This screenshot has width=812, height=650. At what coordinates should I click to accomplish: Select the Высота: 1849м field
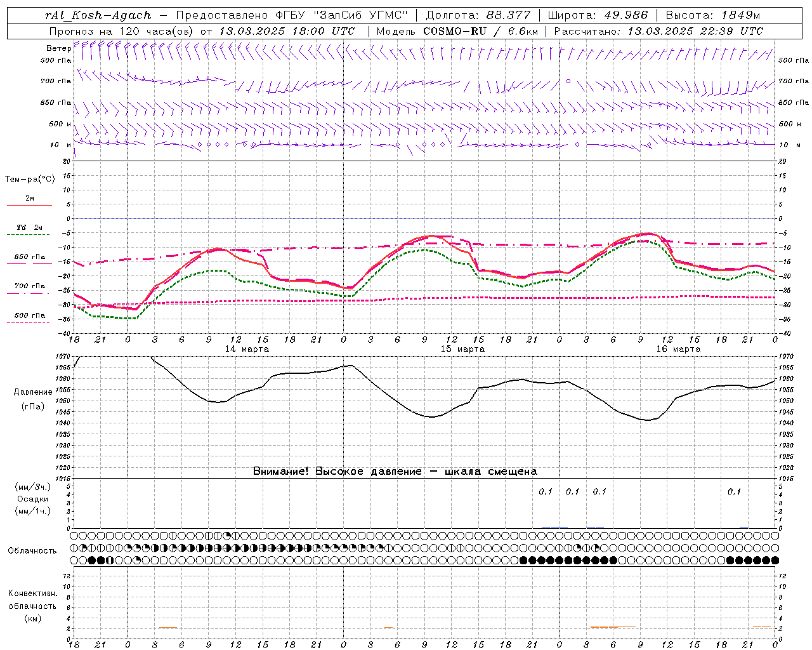712,15
